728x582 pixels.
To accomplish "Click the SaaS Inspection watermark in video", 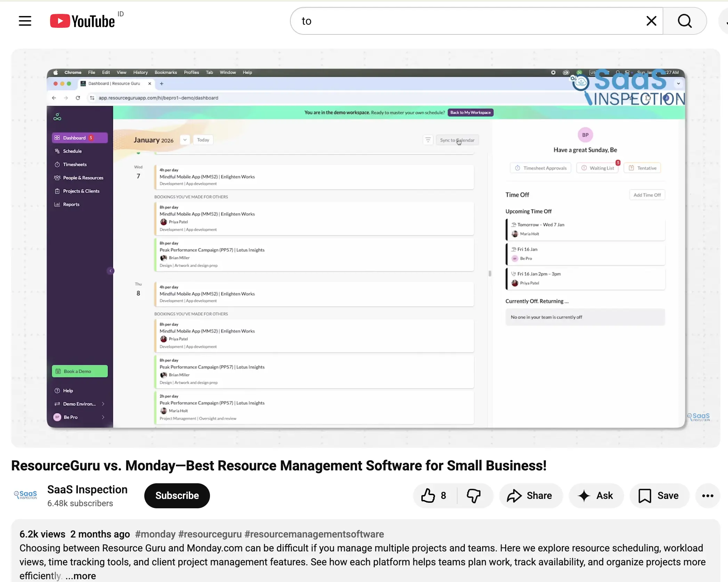I will pyautogui.click(x=698, y=417).
